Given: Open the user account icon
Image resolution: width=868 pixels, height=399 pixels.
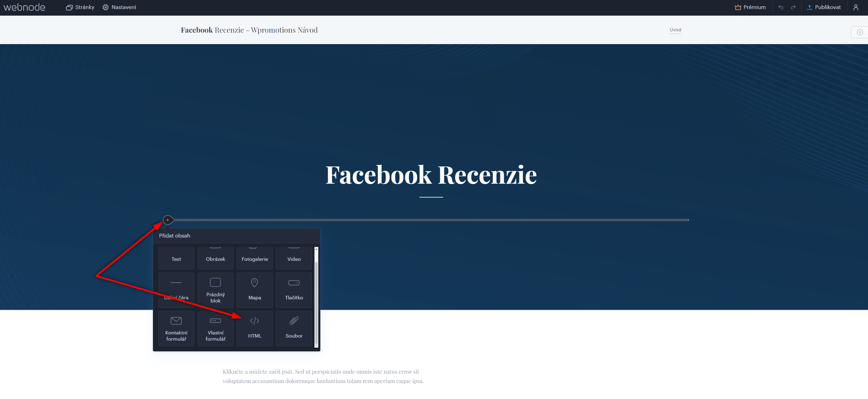Looking at the screenshot, I should coord(855,7).
